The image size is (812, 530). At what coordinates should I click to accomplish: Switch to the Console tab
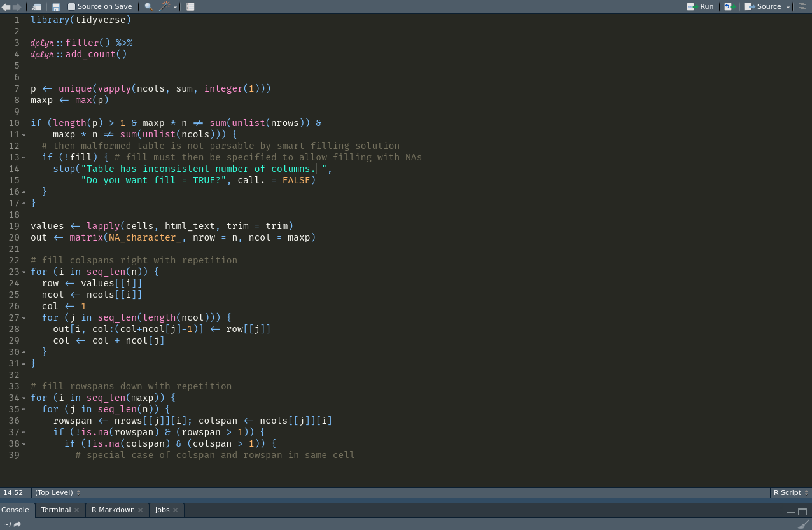pyautogui.click(x=15, y=510)
